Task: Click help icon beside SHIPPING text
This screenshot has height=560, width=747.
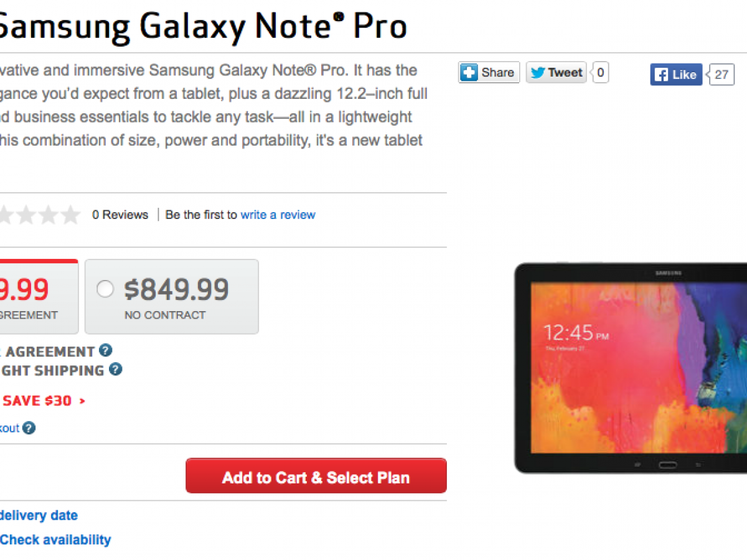Action: [115, 370]
